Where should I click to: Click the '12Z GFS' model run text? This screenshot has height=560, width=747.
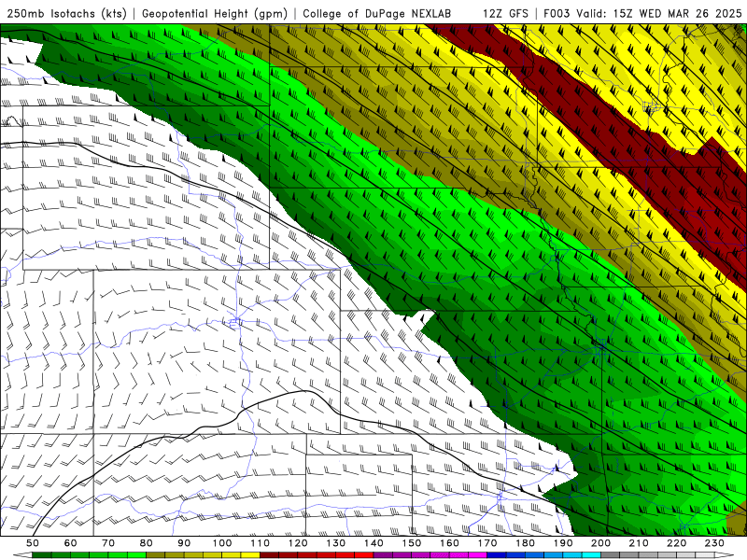coord(505,14)
